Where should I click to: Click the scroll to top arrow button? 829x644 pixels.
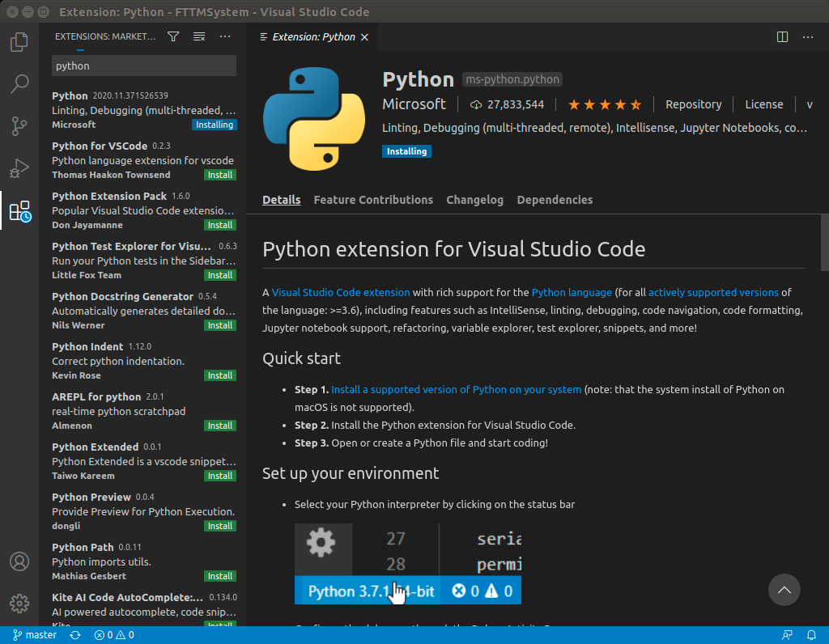coord(784,590)
